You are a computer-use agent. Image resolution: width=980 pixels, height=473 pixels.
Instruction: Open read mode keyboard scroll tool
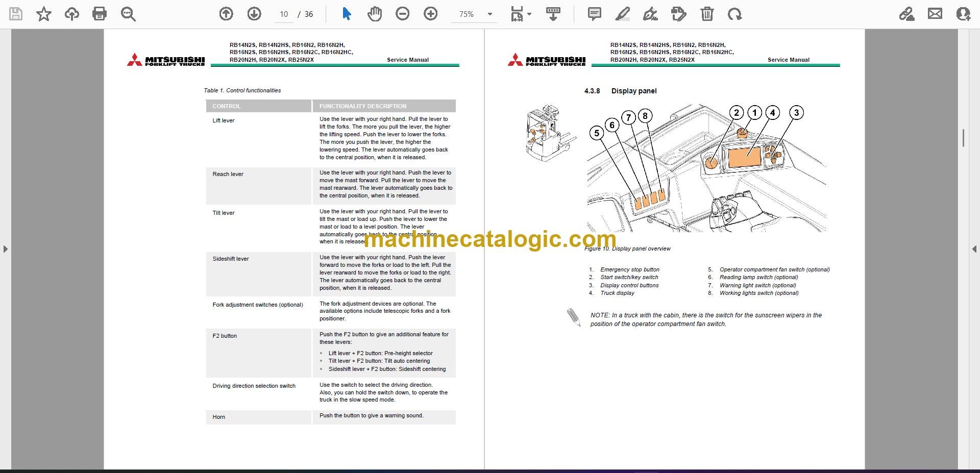[553, 14]
